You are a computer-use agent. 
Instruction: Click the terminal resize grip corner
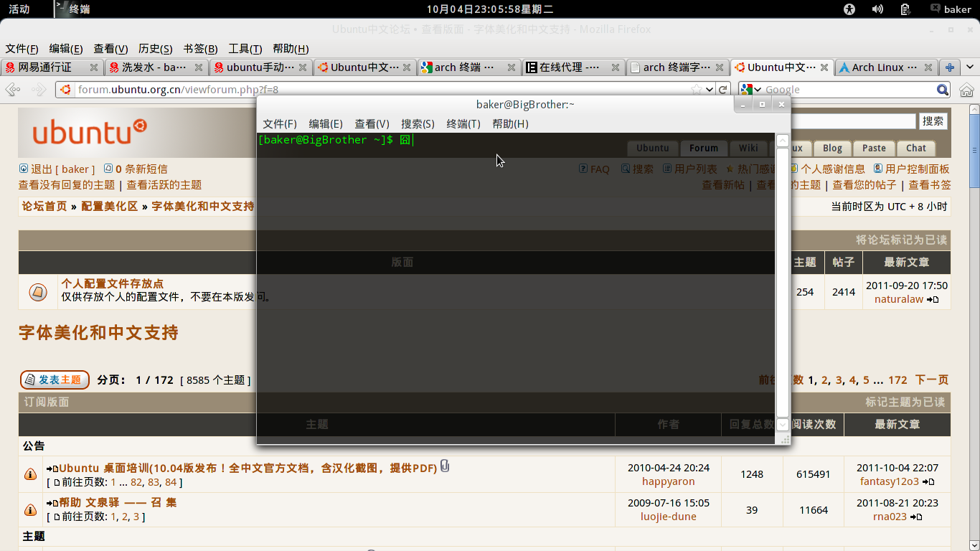pos(785,439)
